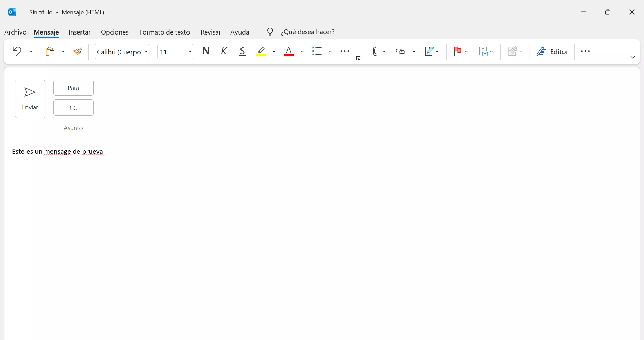The image size is (644, 340).
Task: Apply italic formatting
Action: [224, 51]
